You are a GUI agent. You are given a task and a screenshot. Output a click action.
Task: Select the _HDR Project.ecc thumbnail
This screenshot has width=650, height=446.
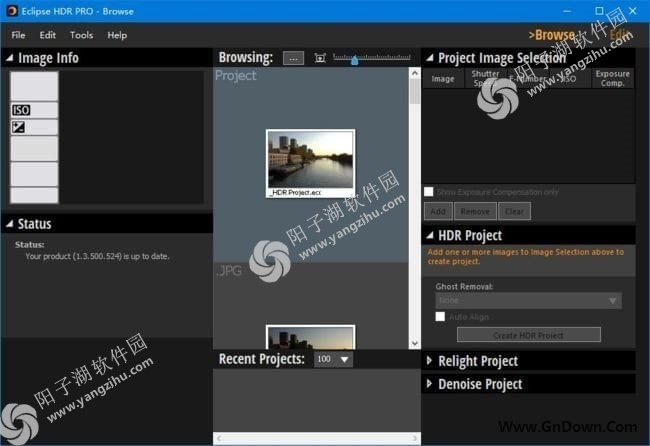tap(310, 163)
